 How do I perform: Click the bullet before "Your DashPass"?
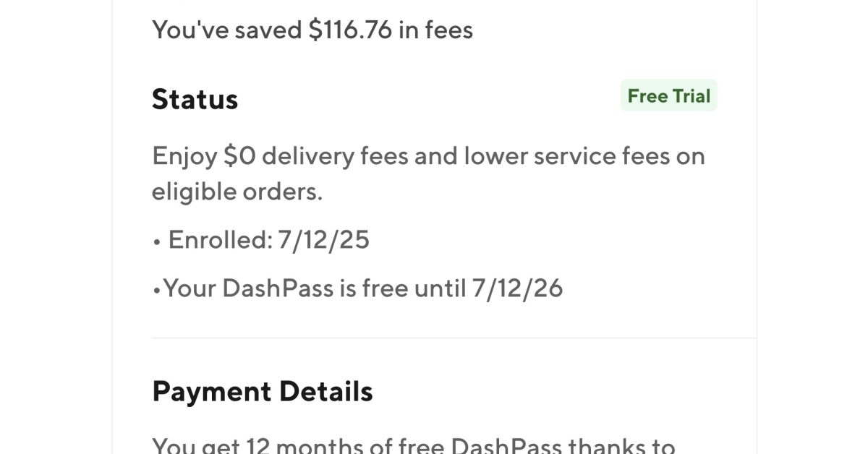(156, 290)
